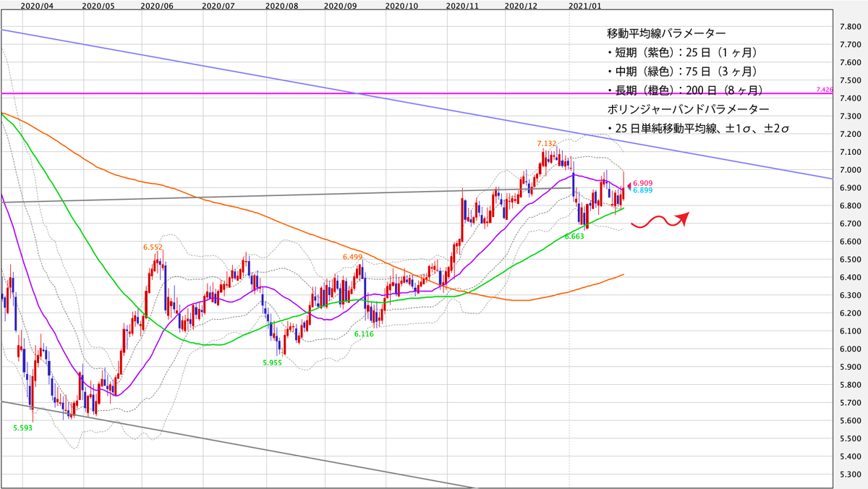868x489 pixels.
Task: Click the 5.593 low price annotation
Action: tap(23, 428)
